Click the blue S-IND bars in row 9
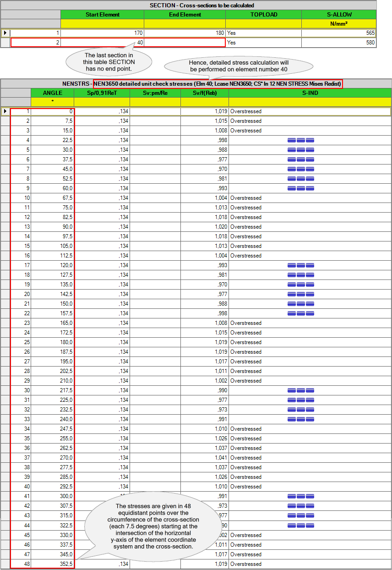The width and height of the screenshot is (392, 570). [301, 188]
